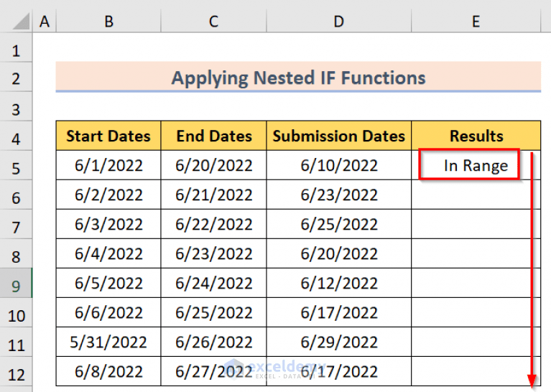Image resolution: width=551 pixels, height=392 pixels.
Task: Click the title cell Applying Nested IF Functions
Action: [x=298, y=77]
